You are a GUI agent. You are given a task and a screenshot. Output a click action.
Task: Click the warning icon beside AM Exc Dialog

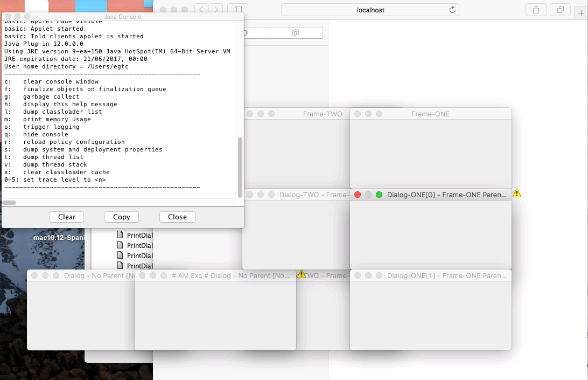(302, 274)
